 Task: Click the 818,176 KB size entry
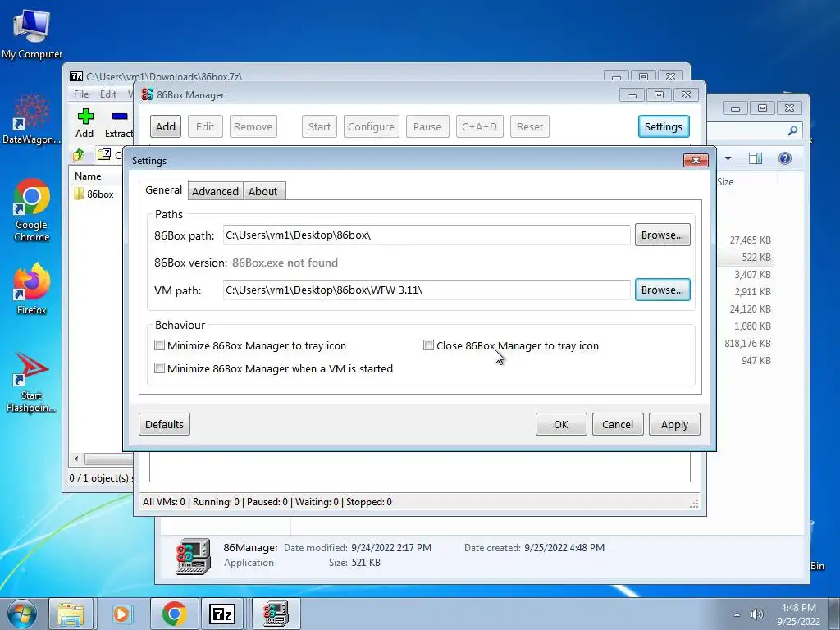point(748,344)
